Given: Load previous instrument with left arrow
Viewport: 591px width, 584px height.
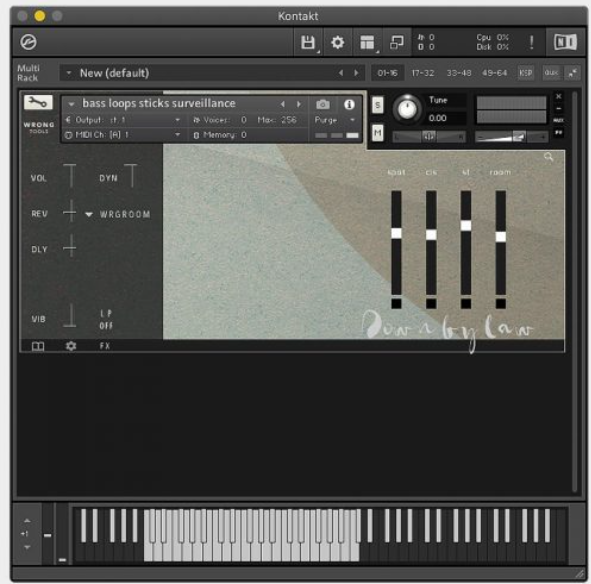Looking at the screenshot, I should pos(282,104).
